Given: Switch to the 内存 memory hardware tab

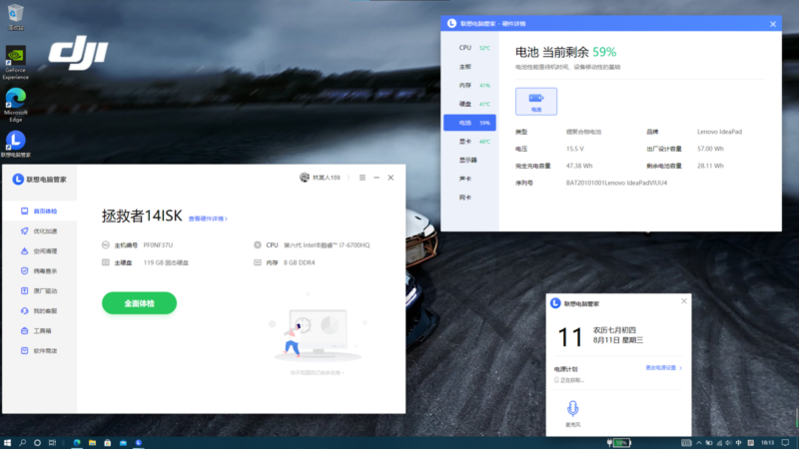Looking at the screenshot, I should [469, 86].
